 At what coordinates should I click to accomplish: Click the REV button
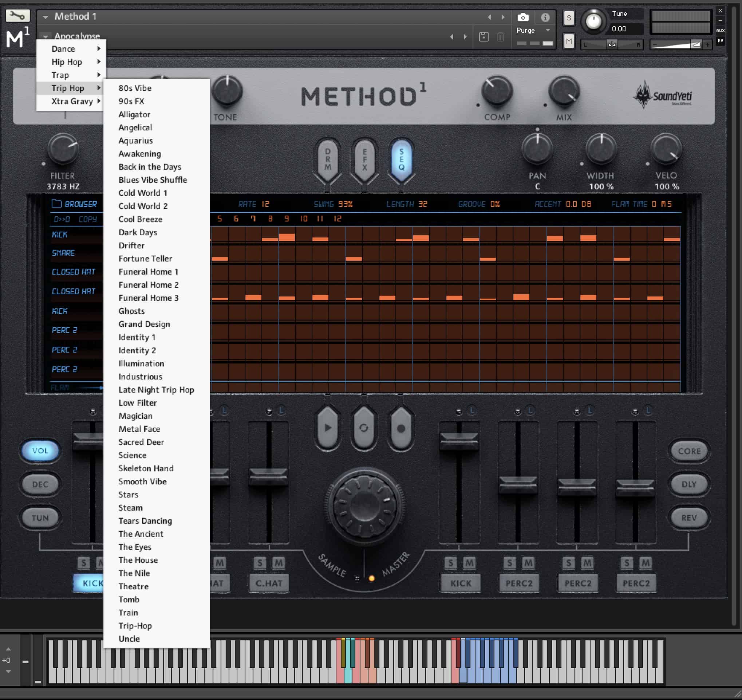(x=688, y=518)
